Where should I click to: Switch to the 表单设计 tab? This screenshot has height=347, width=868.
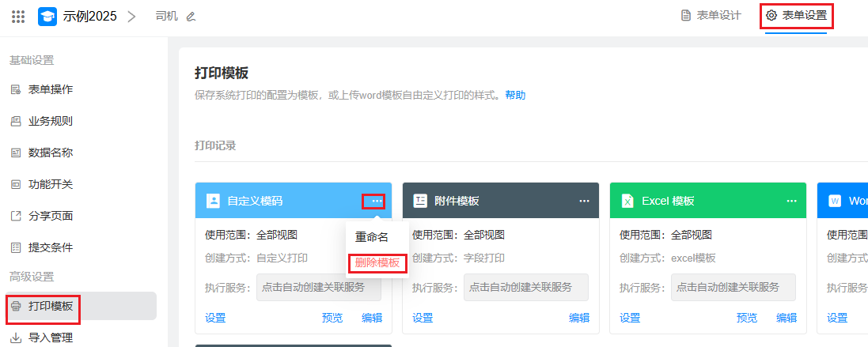click(x=711, y=16)
